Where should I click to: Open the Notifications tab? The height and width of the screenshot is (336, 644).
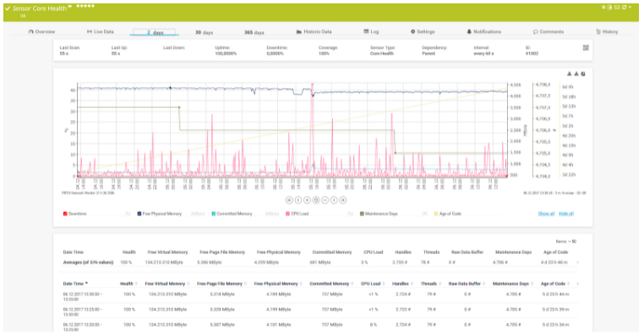[x=483, y=31]
